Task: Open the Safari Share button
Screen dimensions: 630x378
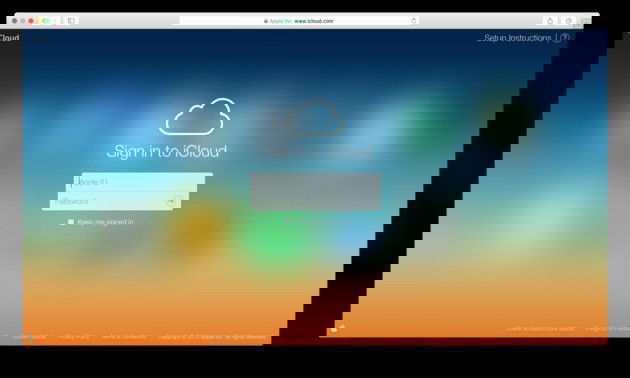Action: (x=550, y=20)
